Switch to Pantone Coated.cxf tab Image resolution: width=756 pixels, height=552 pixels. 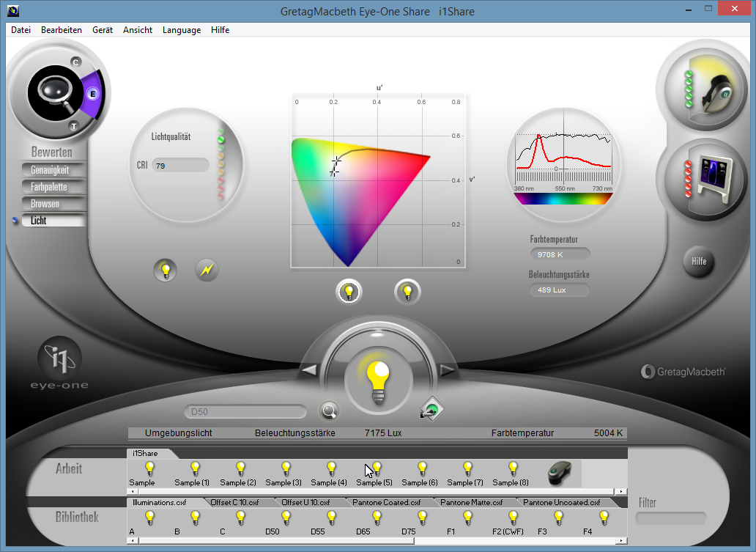tap(390, 502)
